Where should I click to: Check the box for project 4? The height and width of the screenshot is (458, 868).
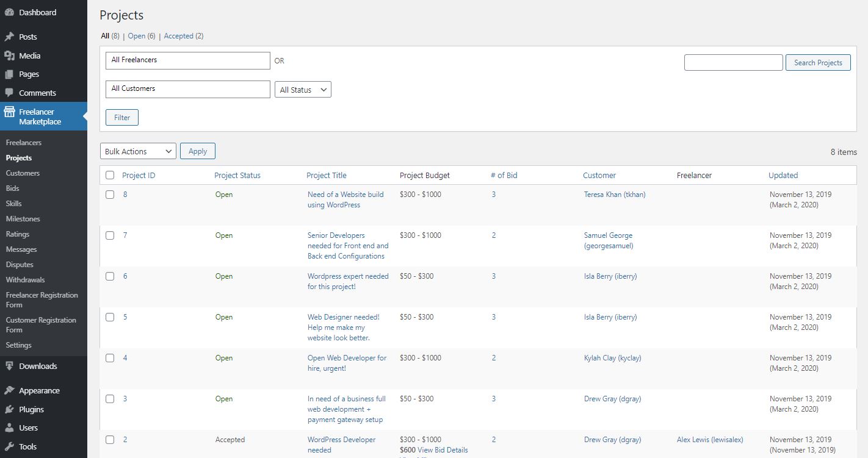[x=110, y=358]
